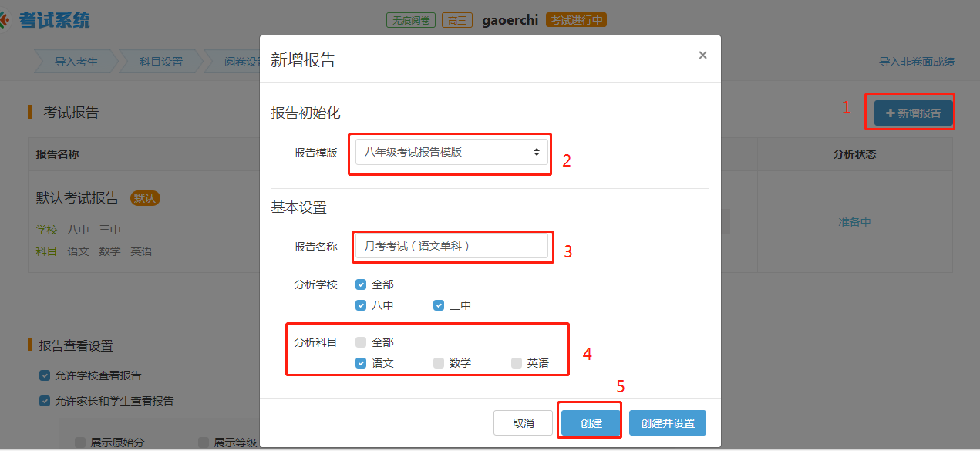This screenshot has width=980, height=451.
Task: Go to 科目设置 step
Action: (161, 62)
